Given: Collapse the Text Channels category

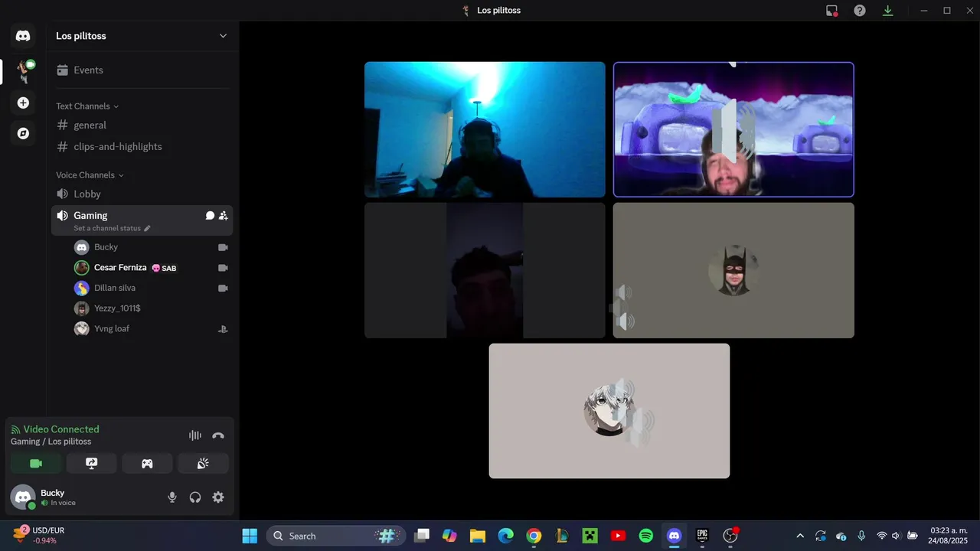Looking at the screenshot, I should 87,106.
